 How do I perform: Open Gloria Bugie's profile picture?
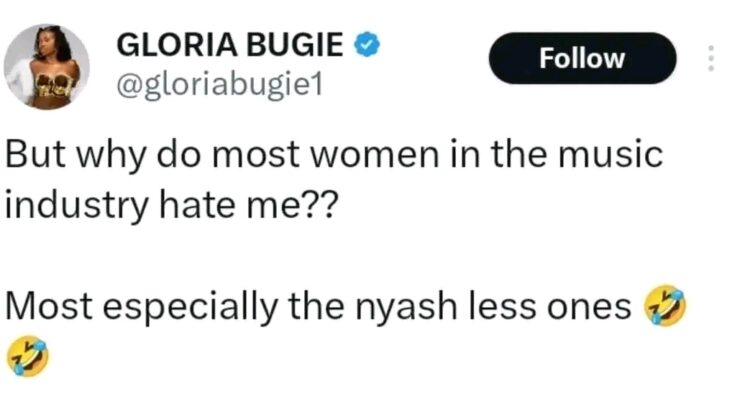(47, 66)
